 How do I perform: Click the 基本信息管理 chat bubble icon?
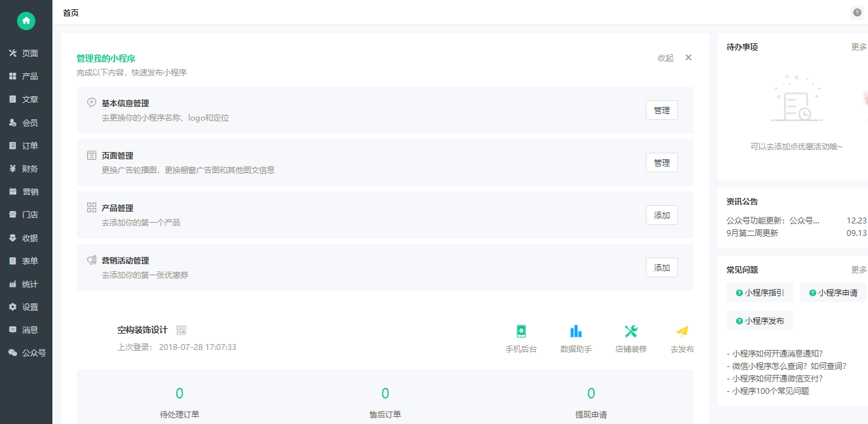[x=92, y=103]
